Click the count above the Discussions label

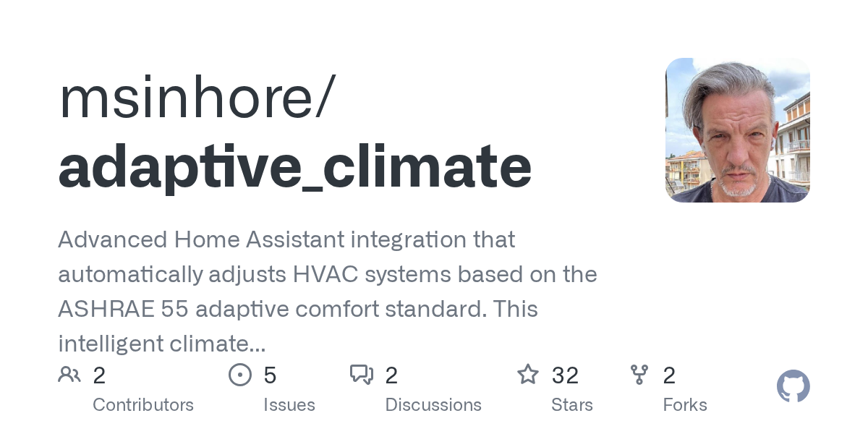point(391,375)
